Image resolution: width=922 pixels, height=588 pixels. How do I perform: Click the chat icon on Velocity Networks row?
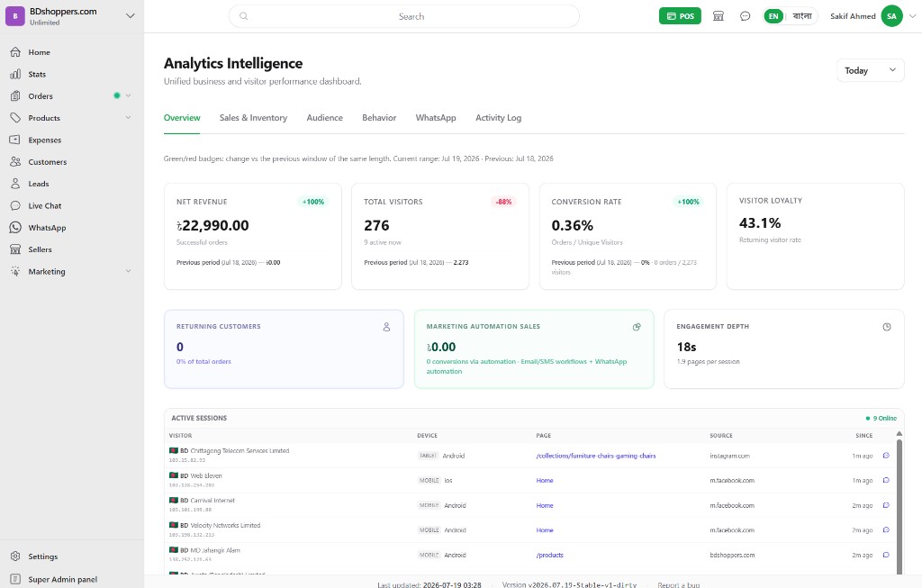coord(886,529)
